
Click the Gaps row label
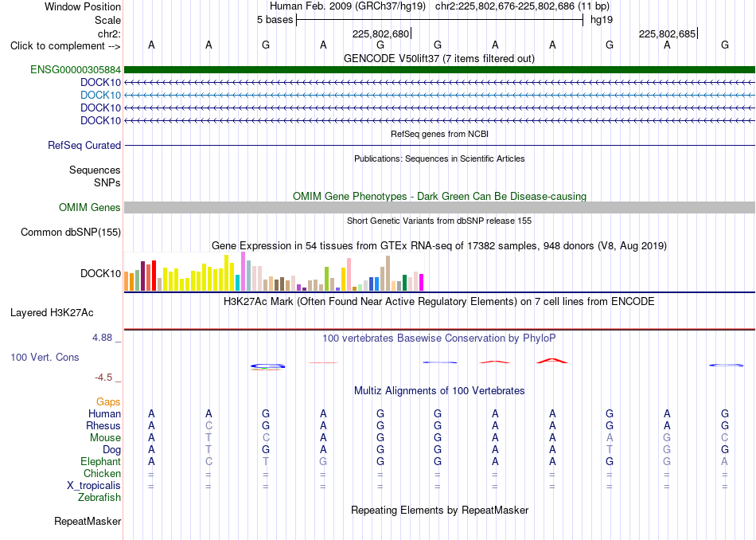[108, 401]
